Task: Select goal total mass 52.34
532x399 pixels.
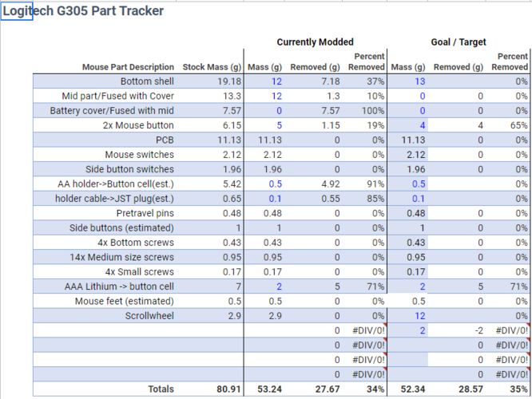Action: point(413,389)
